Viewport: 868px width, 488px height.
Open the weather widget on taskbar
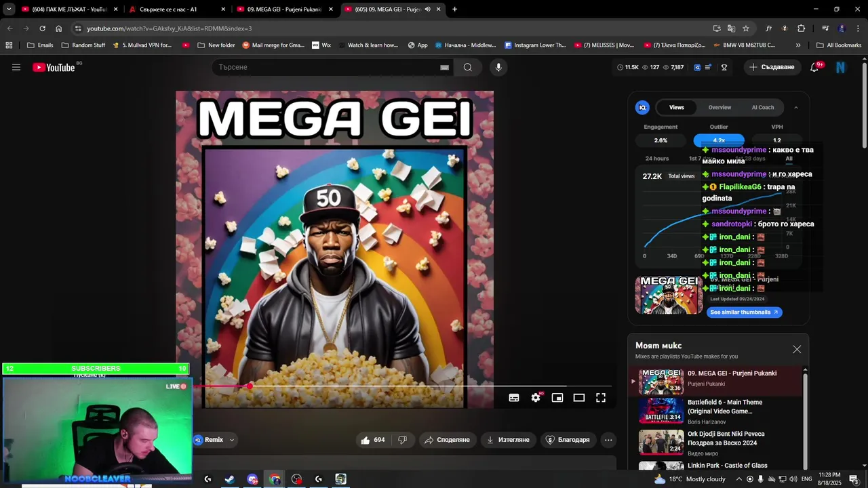690,479
